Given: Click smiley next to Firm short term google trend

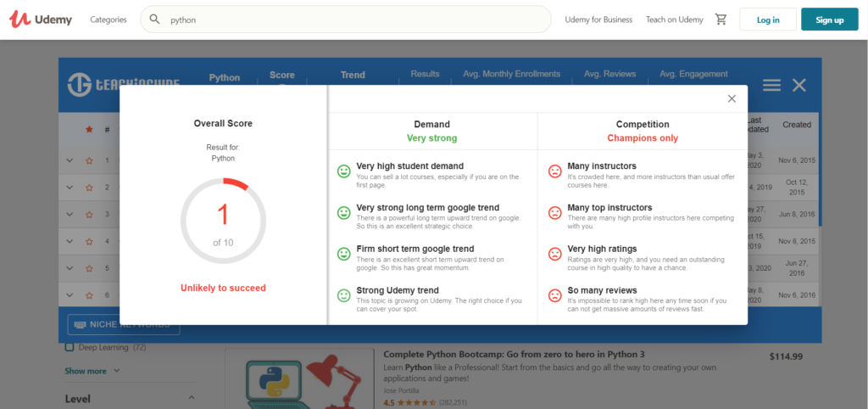Looking at the screenshot, I should click(344, 254).
